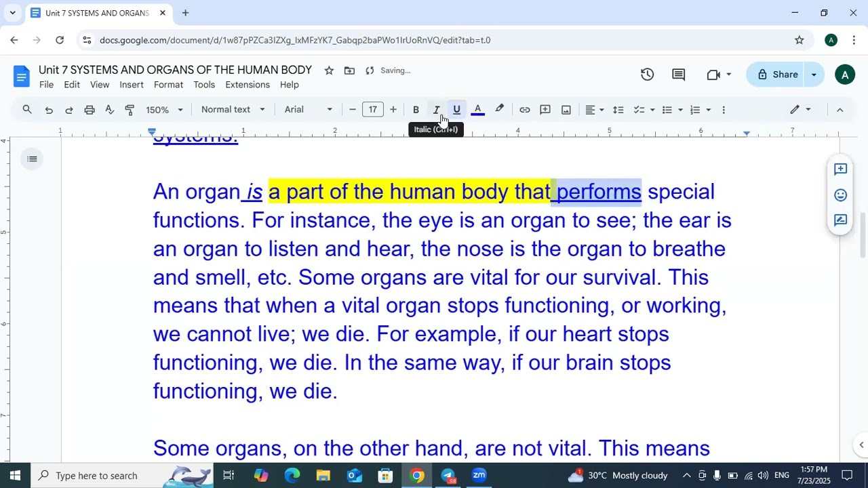Open the Edit menu
Screen dimensions: 868x488
click(72, 85)
